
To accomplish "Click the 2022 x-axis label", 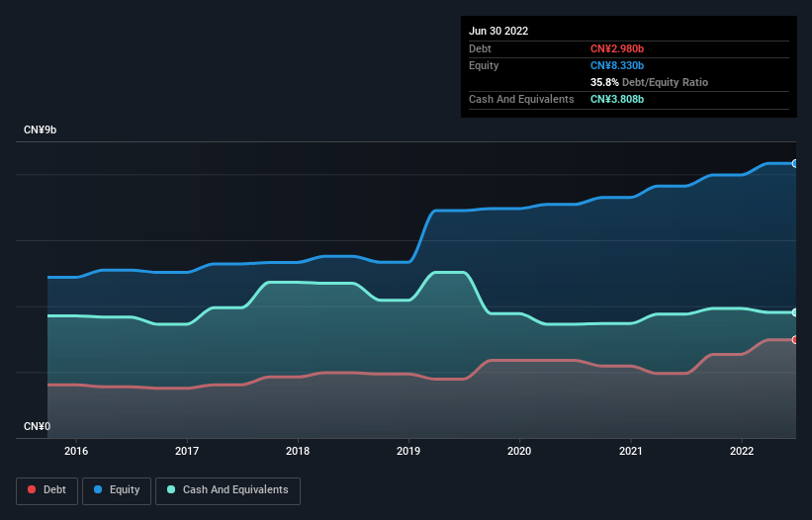I will pyautogui.click(x=742, y=451).
